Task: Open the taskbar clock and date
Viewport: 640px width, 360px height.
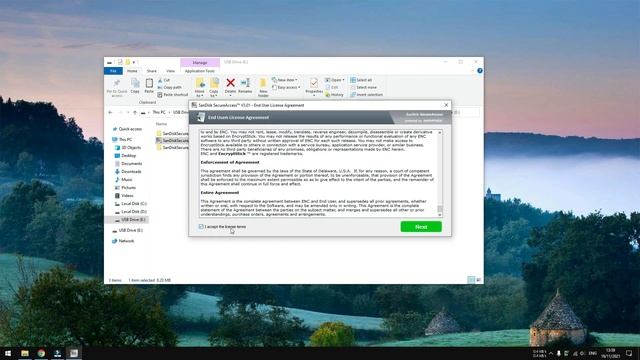Action: click(610, 353)
